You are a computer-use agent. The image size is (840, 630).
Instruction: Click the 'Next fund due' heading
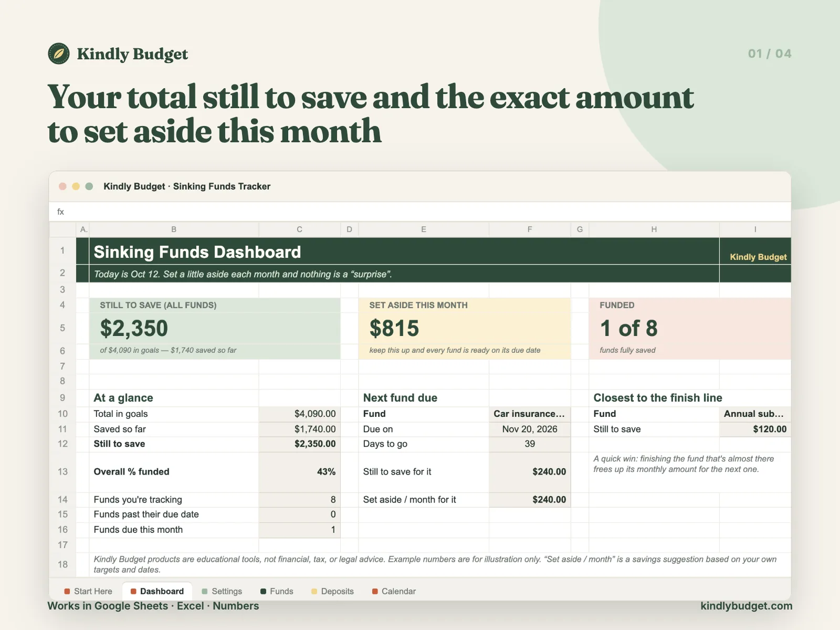click(x=400, y=397)
